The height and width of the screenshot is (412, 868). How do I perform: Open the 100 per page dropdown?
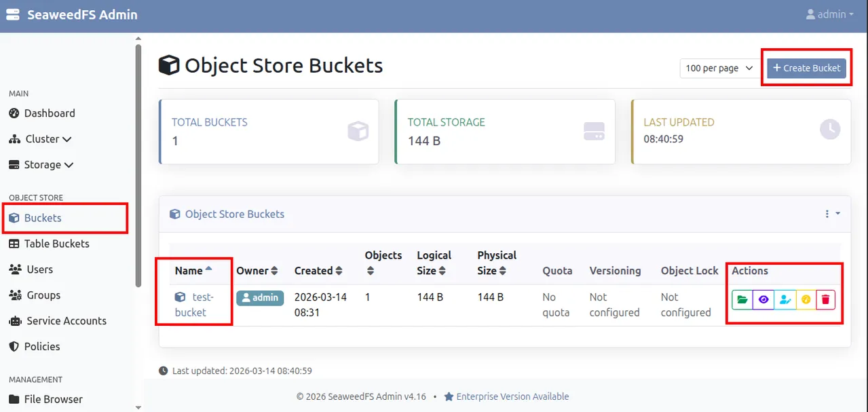click(720, 68)
